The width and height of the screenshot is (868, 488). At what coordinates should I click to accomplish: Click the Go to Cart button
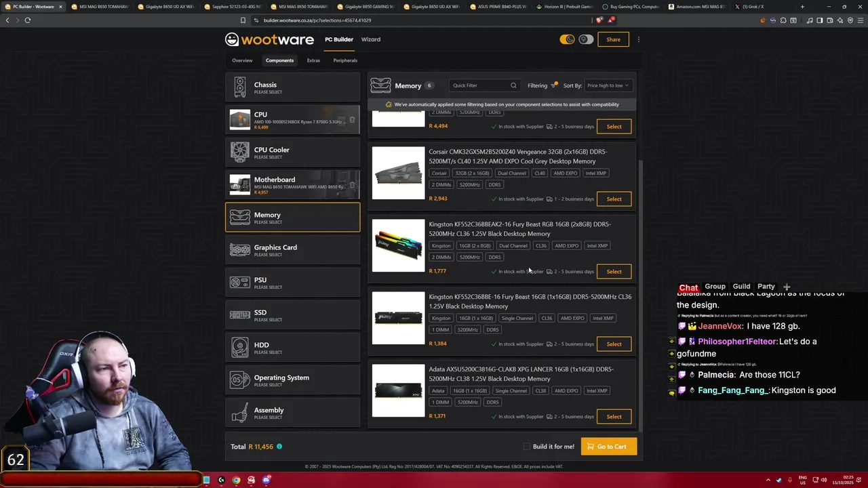click(608, 447)
